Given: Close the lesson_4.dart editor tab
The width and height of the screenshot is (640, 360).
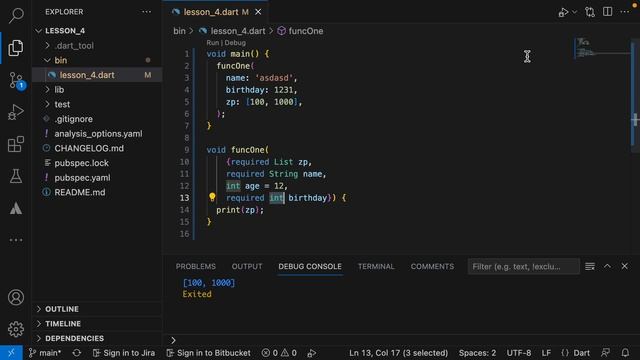Looking at the screenshot, I should coord(258,12).
